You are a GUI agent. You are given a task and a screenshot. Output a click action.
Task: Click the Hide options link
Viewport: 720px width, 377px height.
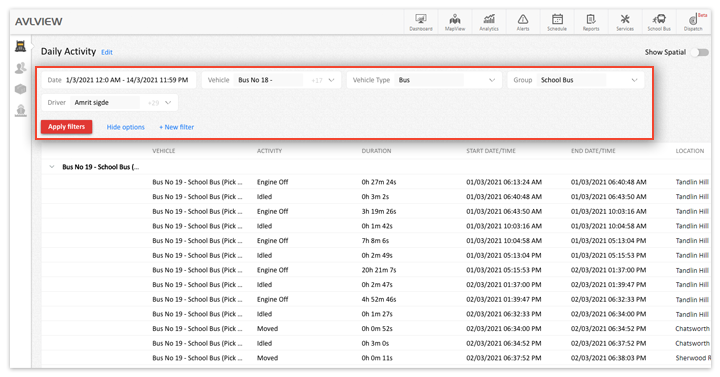[x=125, y=127]
